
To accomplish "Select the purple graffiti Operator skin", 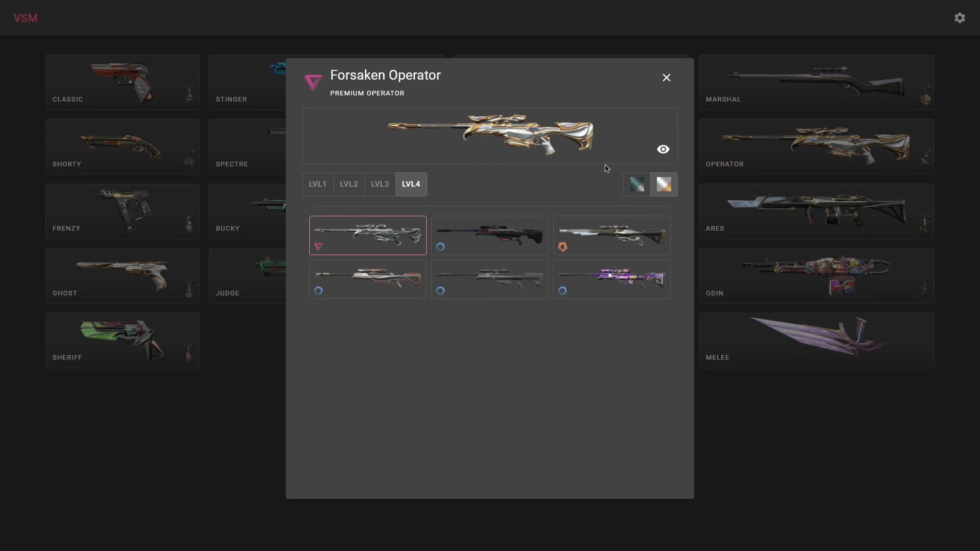I will coord(612,279).
